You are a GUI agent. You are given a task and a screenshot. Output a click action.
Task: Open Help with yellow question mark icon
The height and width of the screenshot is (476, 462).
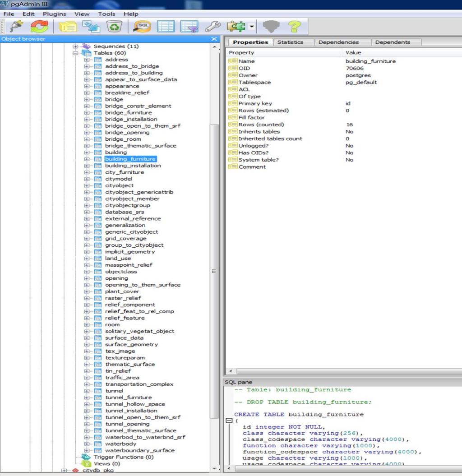(295, 27)
